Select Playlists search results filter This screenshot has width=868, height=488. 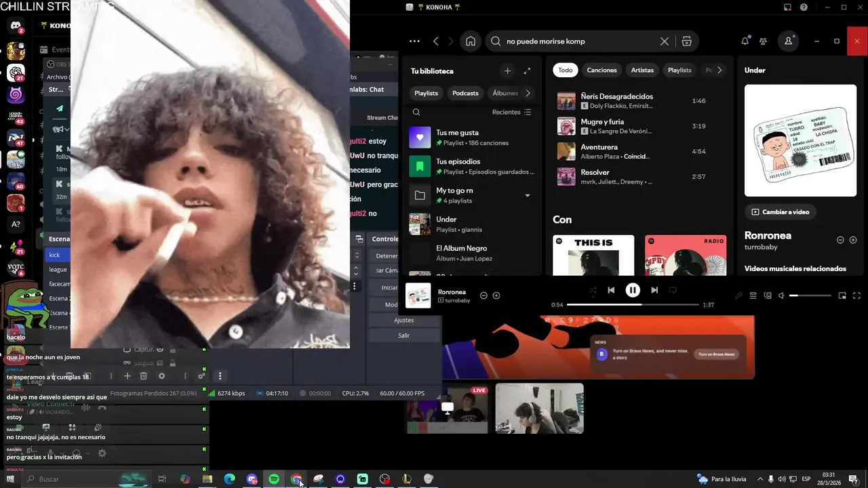click(679, 70)
